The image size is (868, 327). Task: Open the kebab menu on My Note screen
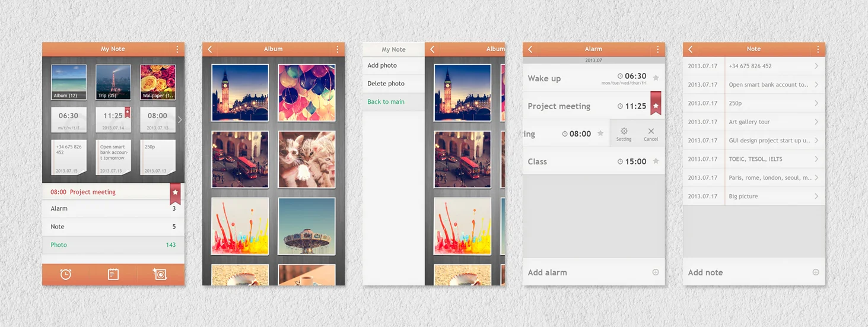[x=177, y=49]
